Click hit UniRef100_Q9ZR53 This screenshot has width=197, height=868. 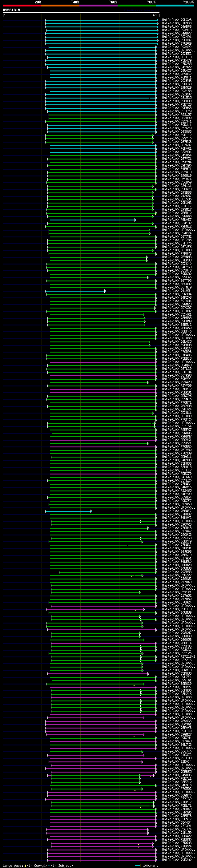[x=177, y=572]
